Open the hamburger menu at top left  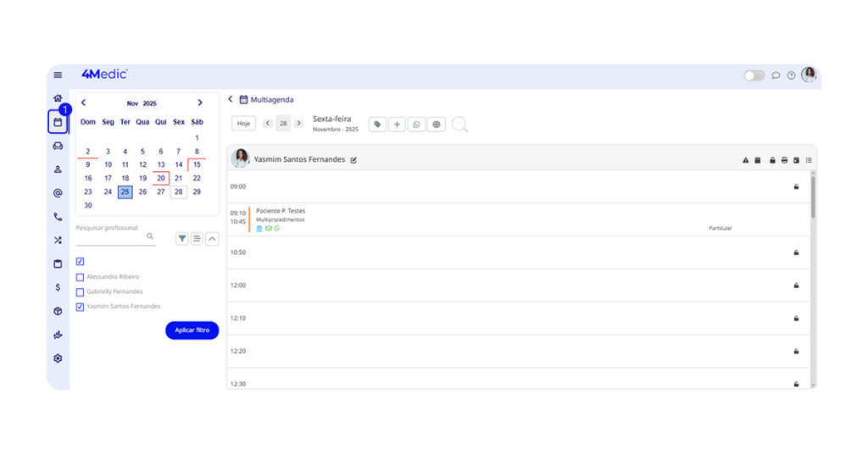(58, 75)
